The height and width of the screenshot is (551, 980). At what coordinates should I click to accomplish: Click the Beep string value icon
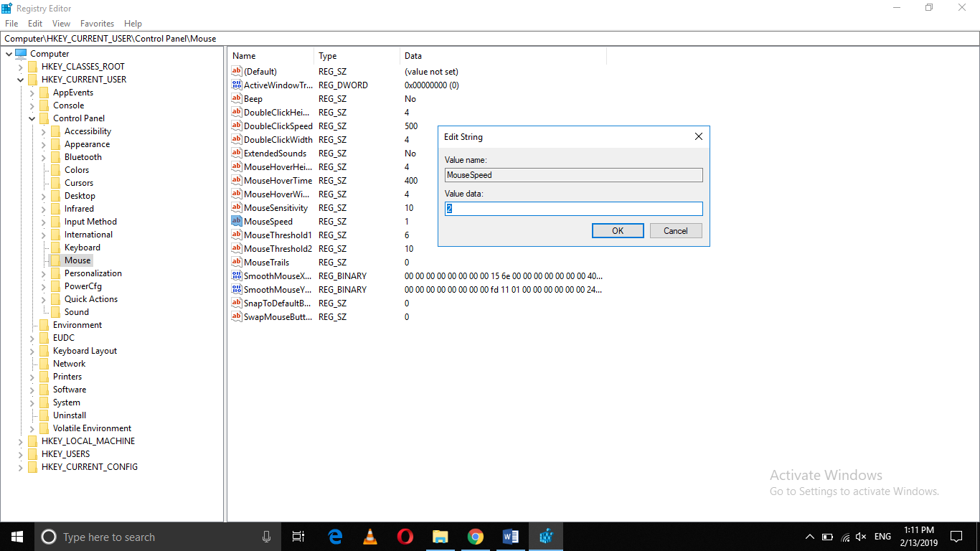237,98
